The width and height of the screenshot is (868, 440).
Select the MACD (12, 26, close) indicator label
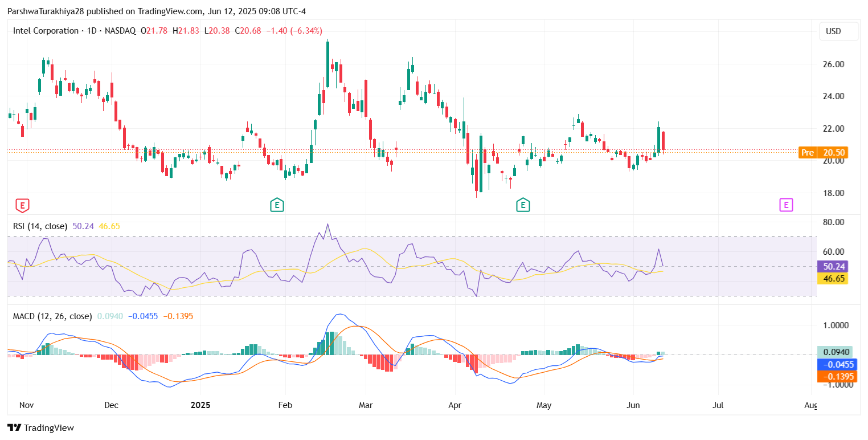point(52,316)
